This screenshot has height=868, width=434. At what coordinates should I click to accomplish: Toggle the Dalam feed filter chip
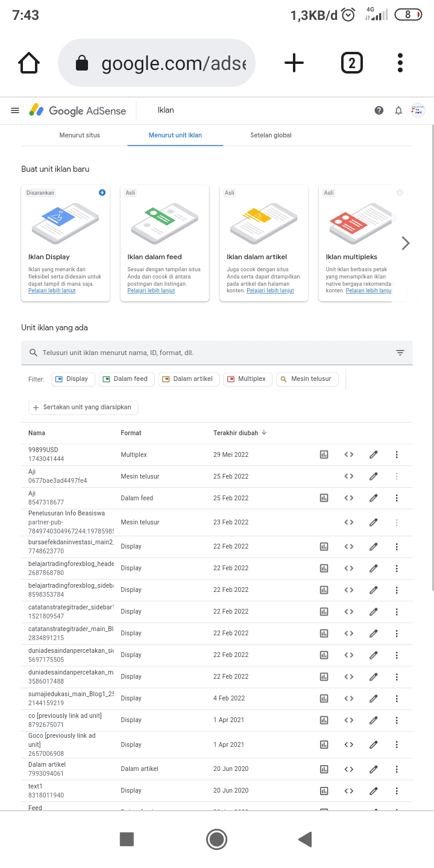point(125,379)
